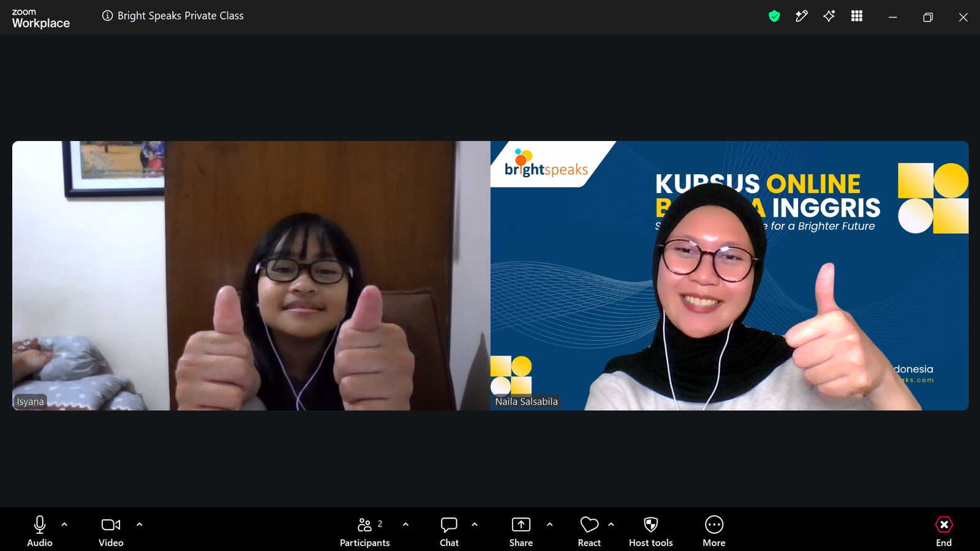
Task: Open the annotation pen sparkle tool
Action: point(801,17)
